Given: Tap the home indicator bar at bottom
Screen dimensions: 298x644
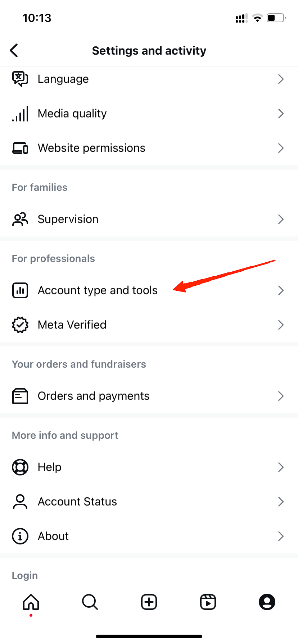Looking at the screenshot, I should pos(149,636).
